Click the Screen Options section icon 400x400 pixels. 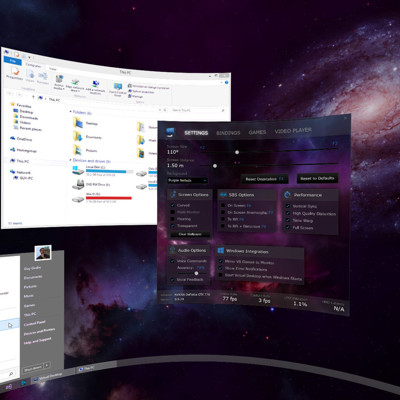pyautogui.click(x=173, y=194)
